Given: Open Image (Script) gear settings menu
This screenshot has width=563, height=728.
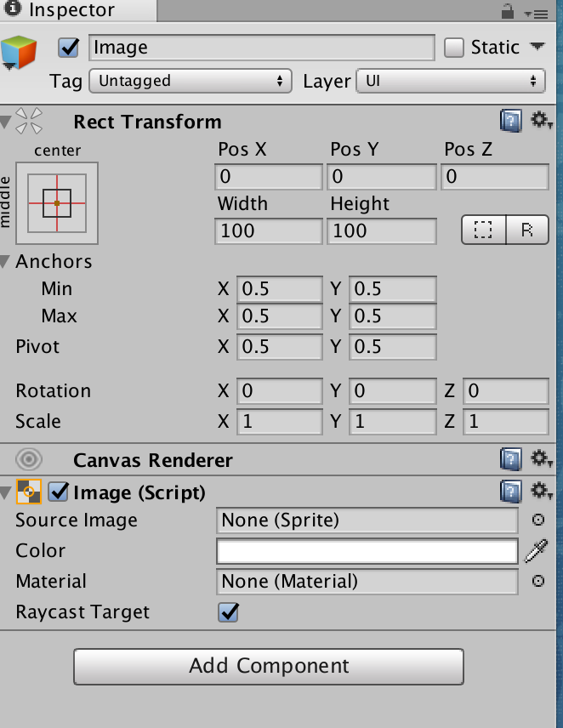Looking at the screenshot, I should pyautogui.click(x=541, y=491).
